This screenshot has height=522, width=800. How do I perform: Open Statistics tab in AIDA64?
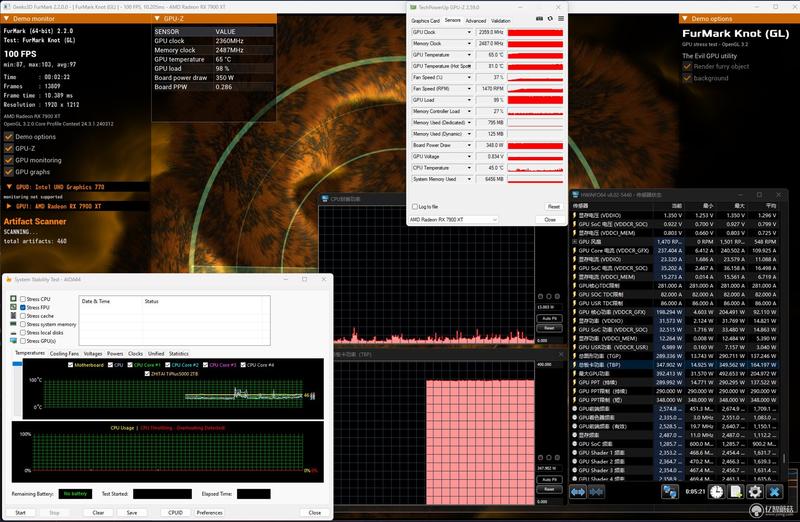pyautogui.click(x=179, y=354)
